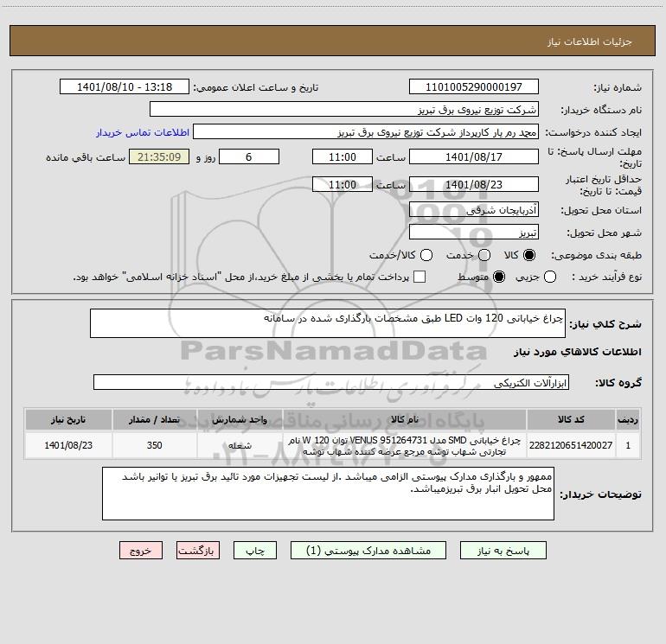The height and width of the screenshot is (644, 666).
Task: Click the price validity date 1401/08/23 field
Action: coord(474,184)
